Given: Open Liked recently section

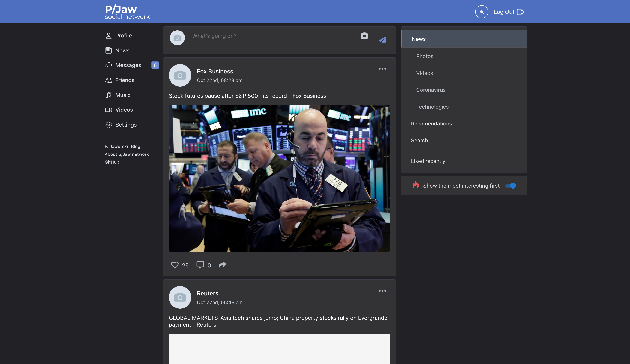Looking at the screenshot, I should [x=428, y=161].
